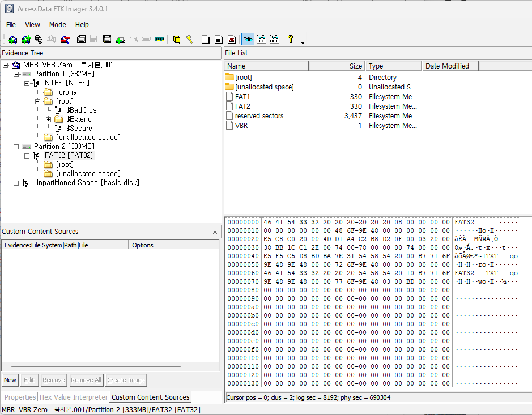
Task: Open the Help menu
Action: point(82,25)
